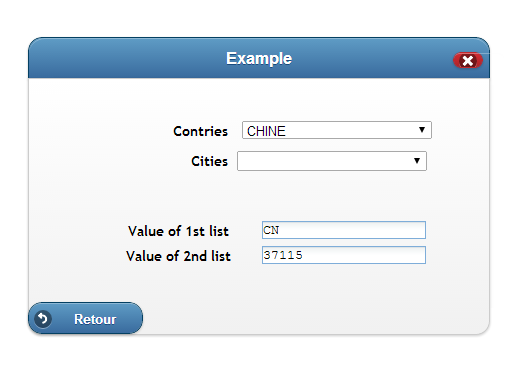
Task: Place cursor in the CN text field
Action: pyautogui.click(x=344, y=230)
